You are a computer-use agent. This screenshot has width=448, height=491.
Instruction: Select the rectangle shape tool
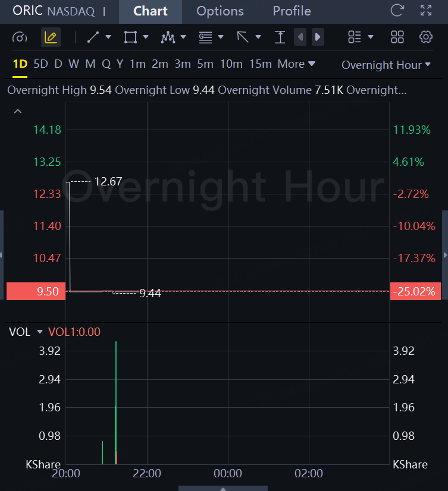130,37
